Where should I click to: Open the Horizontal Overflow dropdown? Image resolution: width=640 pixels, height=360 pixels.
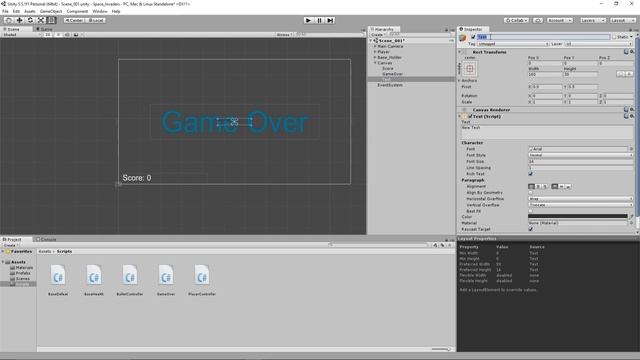pos(580,199)
